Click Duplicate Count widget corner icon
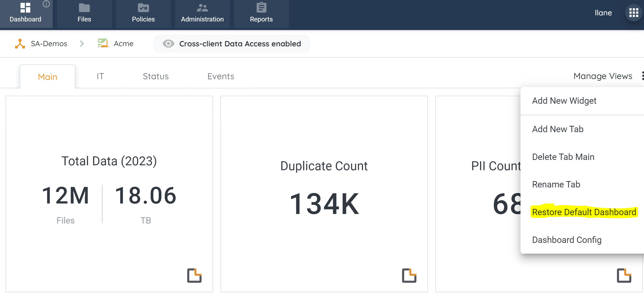Screen dimensions: 644x293 409,275
